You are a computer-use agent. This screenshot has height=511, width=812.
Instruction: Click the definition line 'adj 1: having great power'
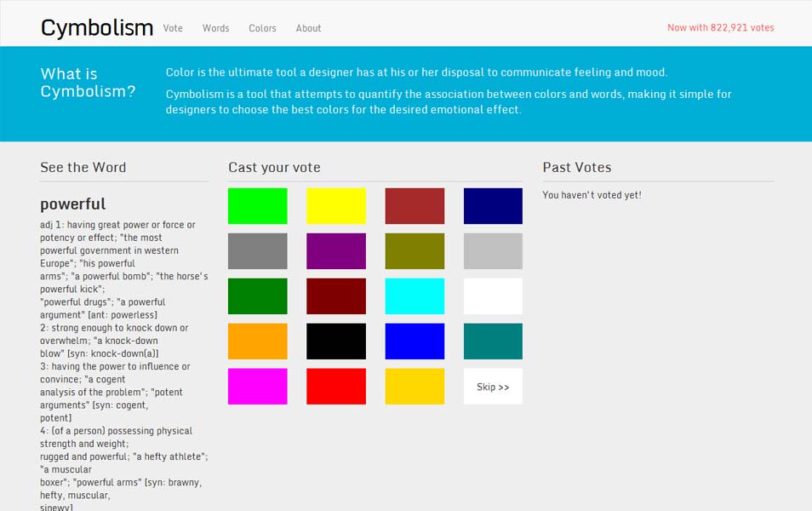tap(117, 225)
